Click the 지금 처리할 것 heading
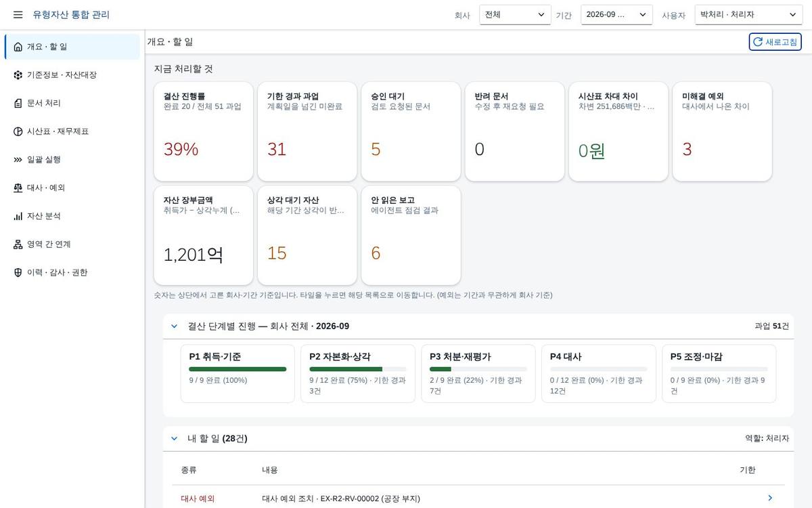This screenshot has height=508, width=812. pyautogui.click(x=183, y=69)
